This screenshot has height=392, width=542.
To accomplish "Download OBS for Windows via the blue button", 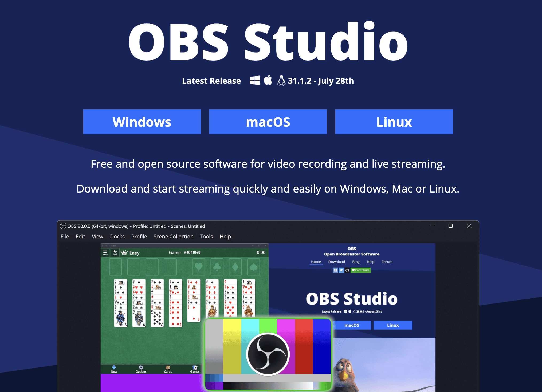I will pyautogui.click(x=142, y=122).
